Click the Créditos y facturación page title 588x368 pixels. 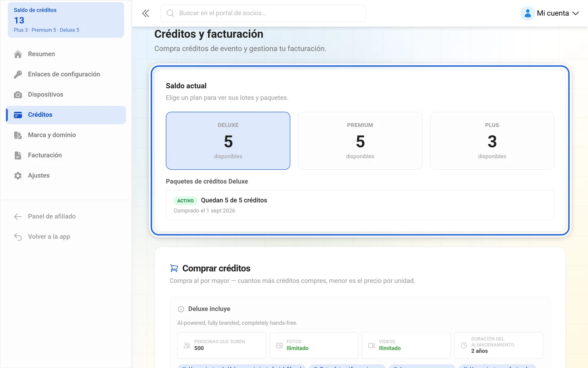[209, 34]
